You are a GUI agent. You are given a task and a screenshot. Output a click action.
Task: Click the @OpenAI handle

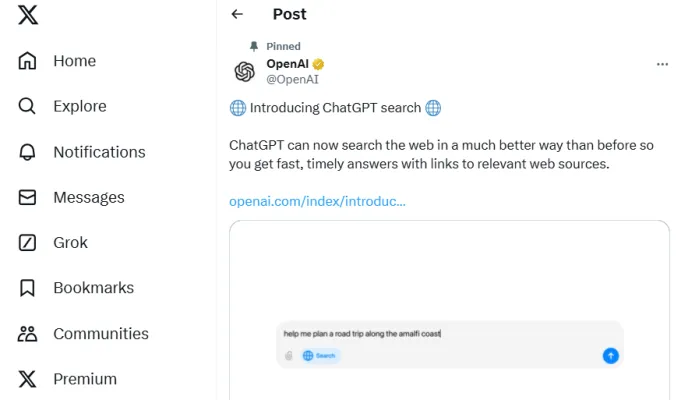tap(292, 79)
